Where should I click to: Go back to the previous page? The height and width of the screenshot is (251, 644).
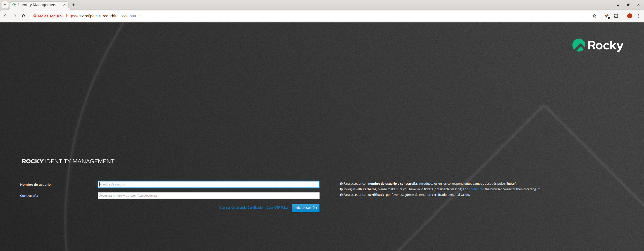click(x=6, y=16)
